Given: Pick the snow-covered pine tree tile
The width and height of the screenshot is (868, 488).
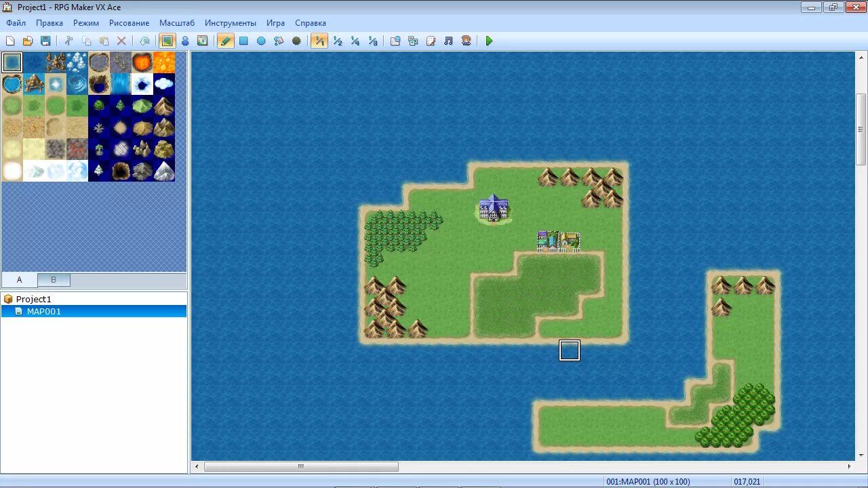Looking at the screenshot, I should click(x=99, y=171).
